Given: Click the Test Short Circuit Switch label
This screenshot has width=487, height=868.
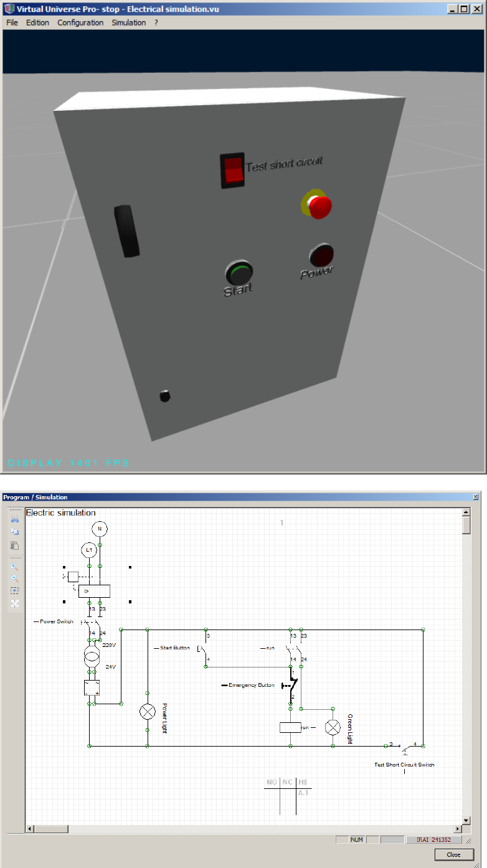Looking at the screenshot, I should click(x=404, y=765).
